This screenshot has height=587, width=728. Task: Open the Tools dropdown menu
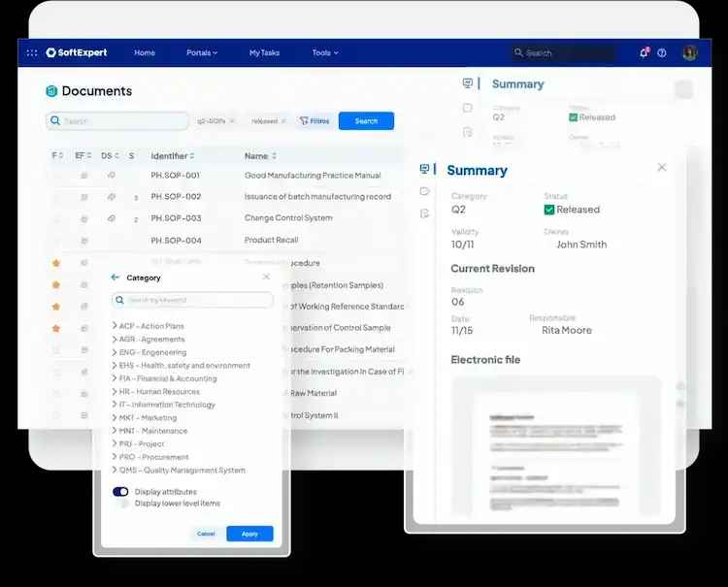(x=325, y=53)
